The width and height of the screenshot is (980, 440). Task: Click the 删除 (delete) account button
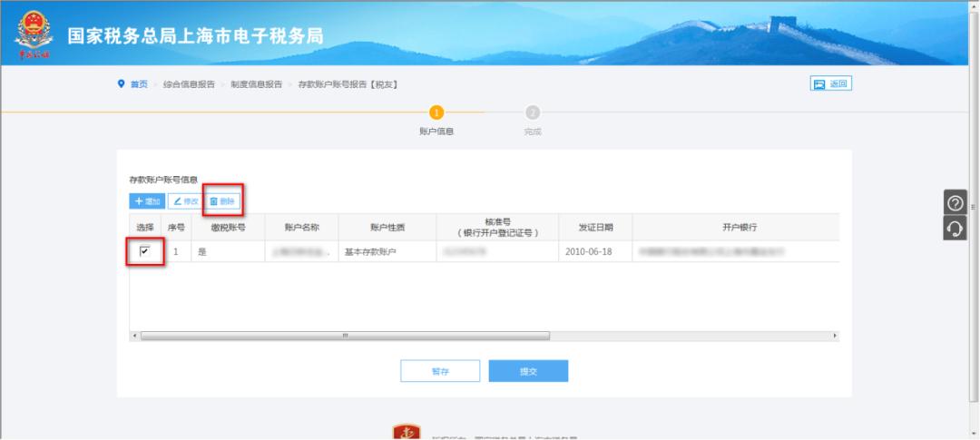[221, 200]
